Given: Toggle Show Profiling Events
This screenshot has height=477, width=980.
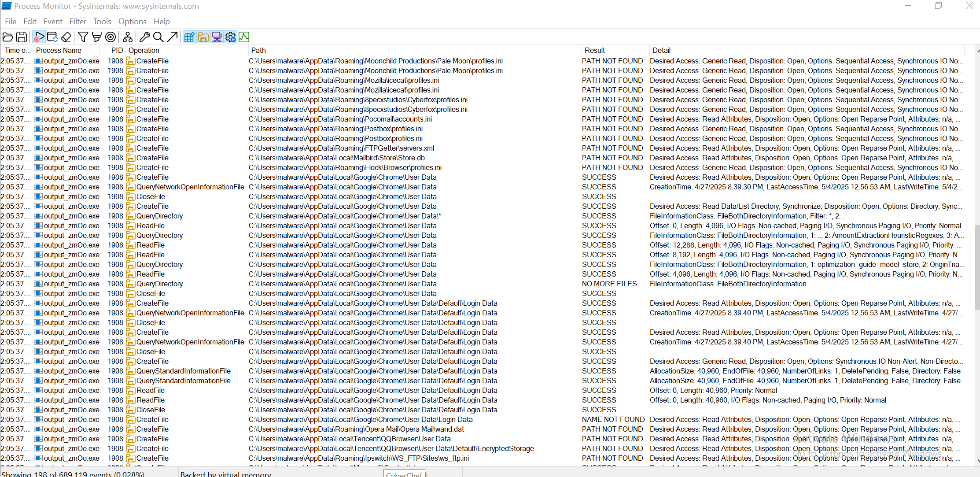Looking at the screenshot, I should [x=244, y=37].
